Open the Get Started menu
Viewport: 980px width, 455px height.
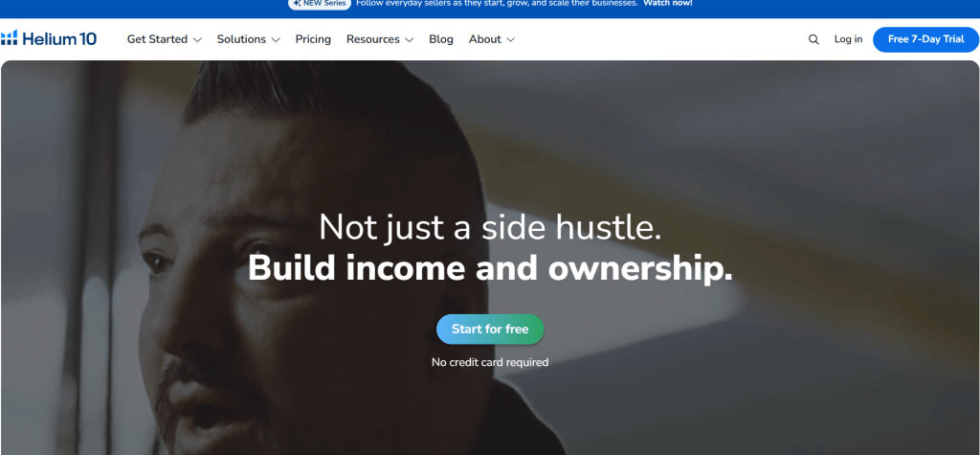point(157,39)
